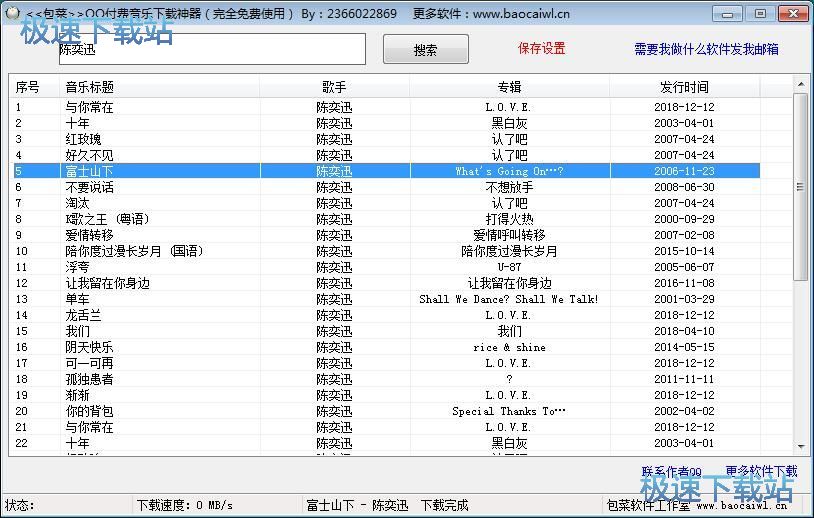
Task: Select the song 红玫瑰
Action: (83, 140)
